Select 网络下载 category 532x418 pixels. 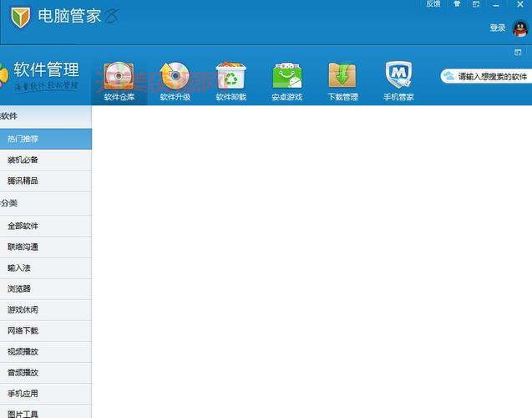(46, 331)
